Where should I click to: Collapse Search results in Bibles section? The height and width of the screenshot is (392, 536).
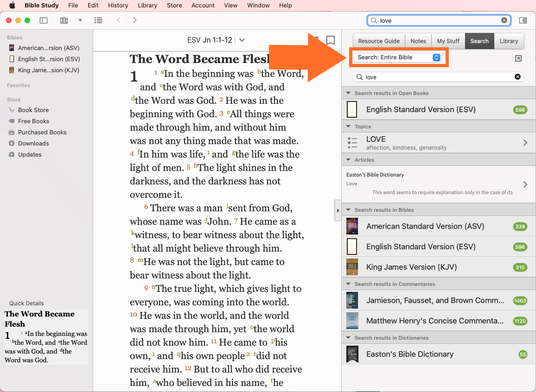(348, 209)
